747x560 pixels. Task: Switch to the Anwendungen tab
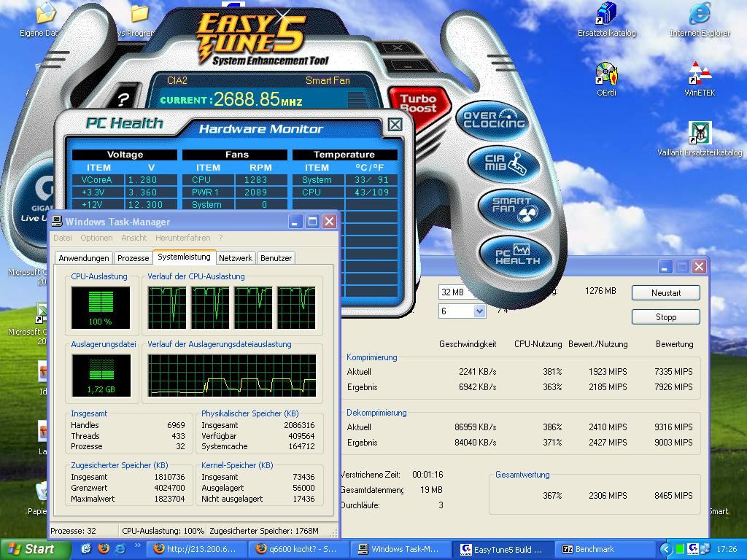84,257
